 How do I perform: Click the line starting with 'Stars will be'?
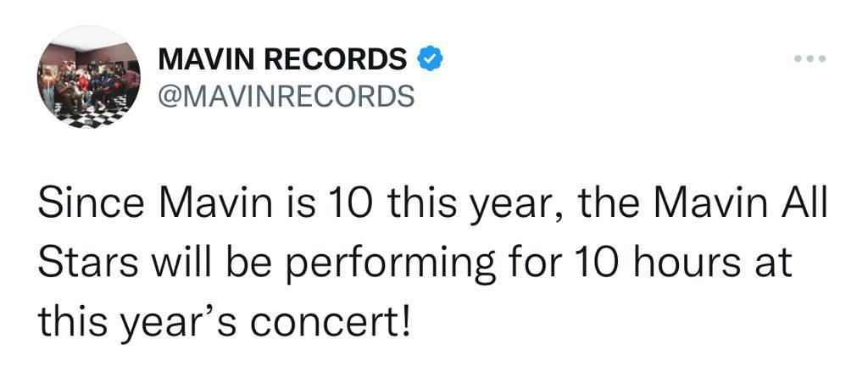(x=415, y=264)
